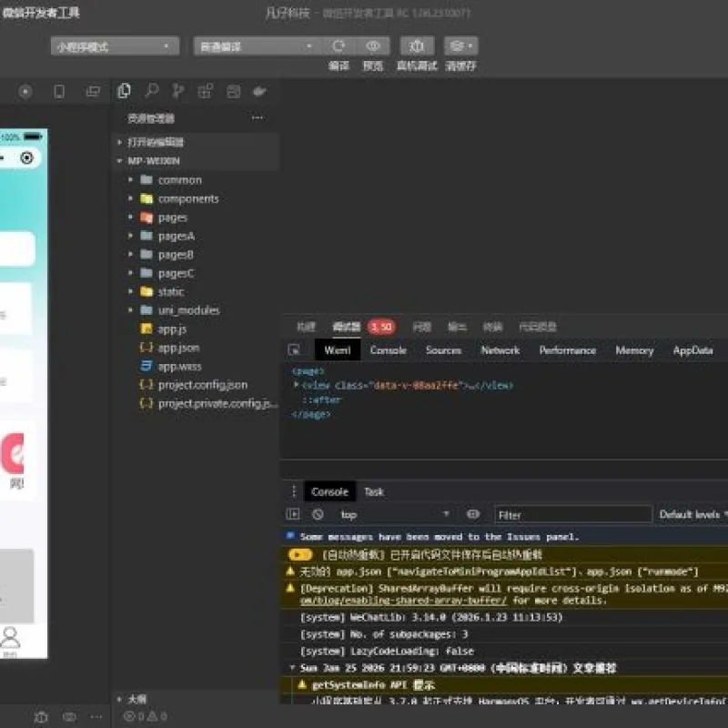Open the file Explorer icon in activity bar
The image size is (728, 728).
pos(124,91)
